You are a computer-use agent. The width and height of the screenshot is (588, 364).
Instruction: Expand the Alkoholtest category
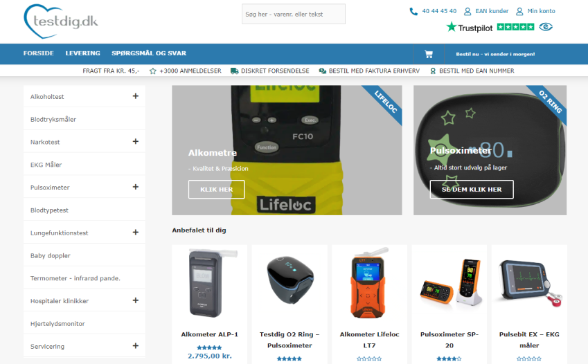135,96
